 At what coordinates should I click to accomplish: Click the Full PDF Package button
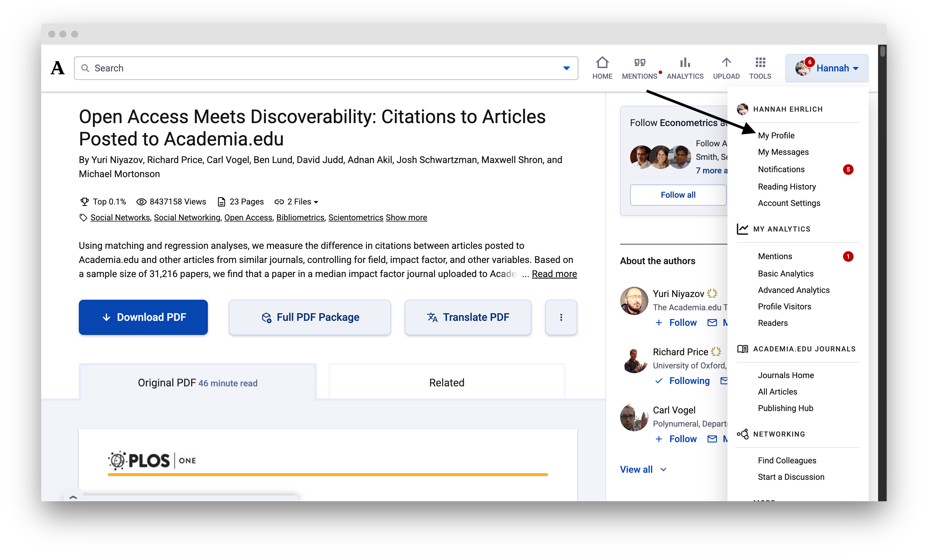click(310, 317)
